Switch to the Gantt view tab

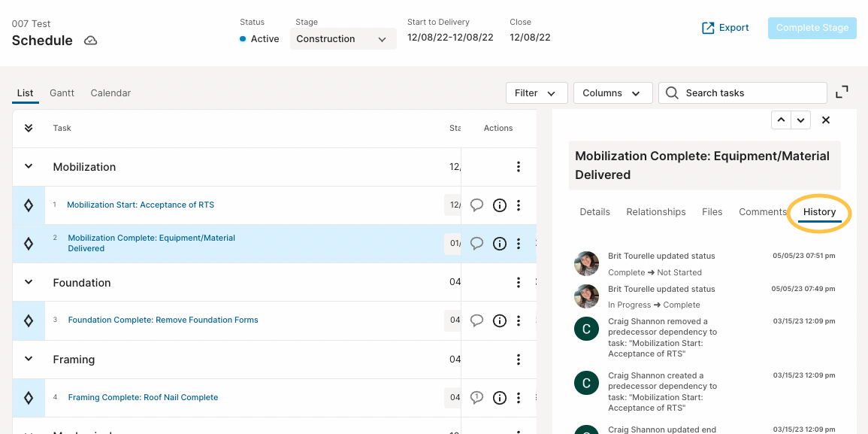pos(62,93)
